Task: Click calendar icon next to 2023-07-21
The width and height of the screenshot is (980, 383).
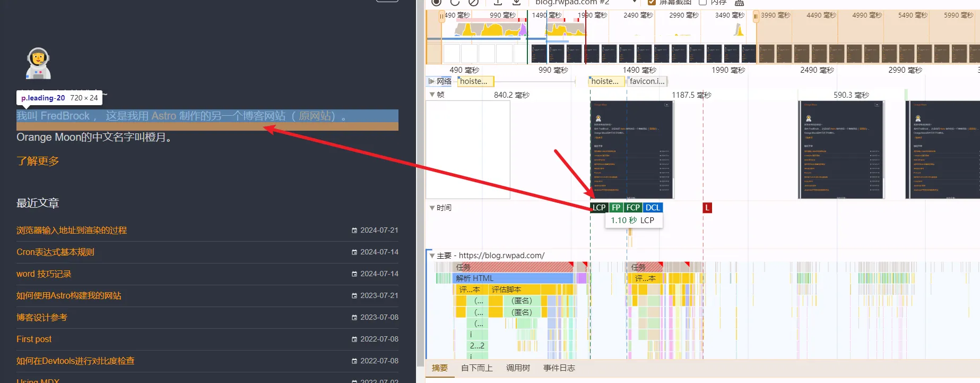Action: click(x=354, y=296)
